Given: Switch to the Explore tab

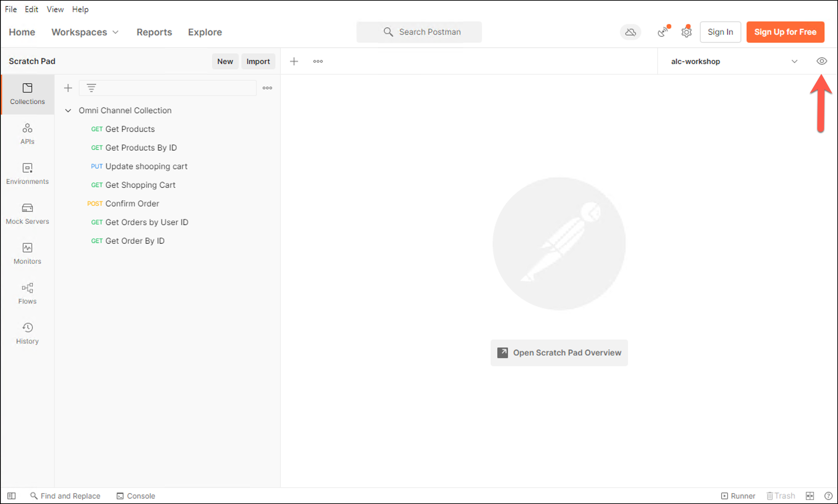Looking at the screenshot, I should pos(205,32).
